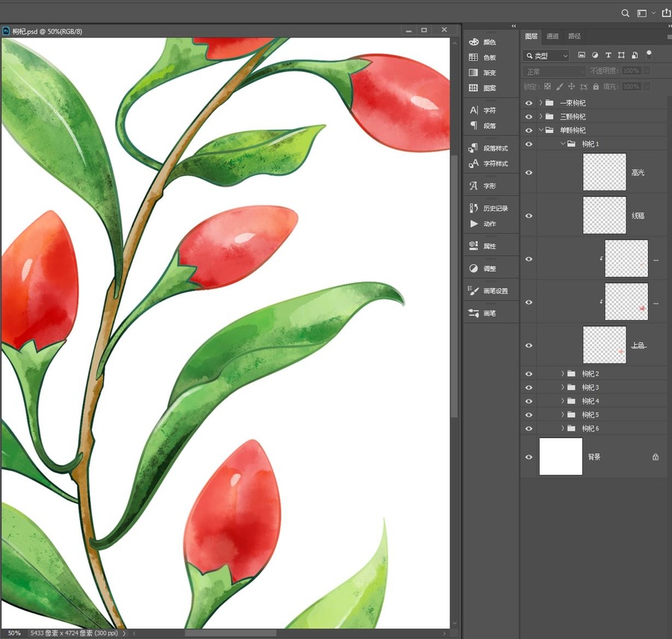Switch to the 图层 tab
672x639 pixels.
pos(532,36)
